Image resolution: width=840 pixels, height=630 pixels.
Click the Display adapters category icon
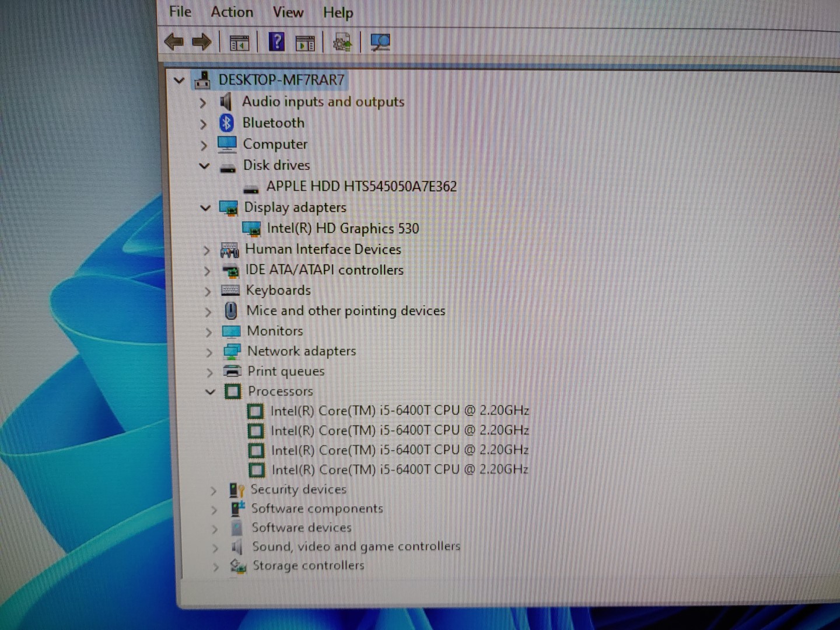coord(228,208)
